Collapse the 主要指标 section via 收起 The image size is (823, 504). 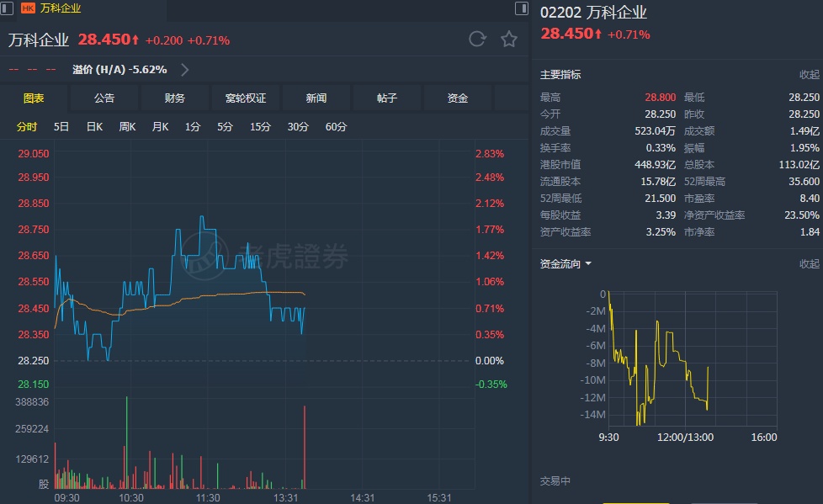point(809,75)
